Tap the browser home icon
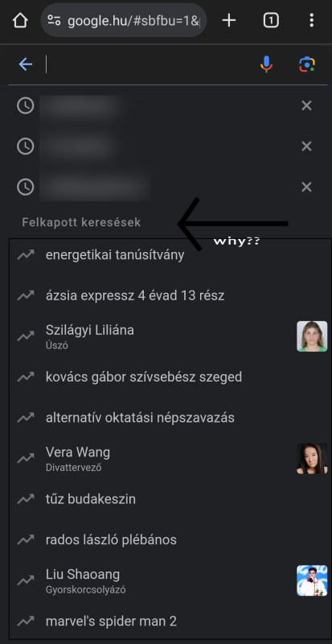The width and height of the screenshot is (332, 644). pos(20,20)
